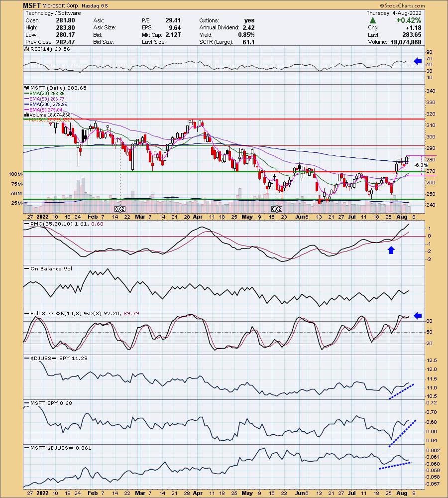Click the Last price in the header

412,35
